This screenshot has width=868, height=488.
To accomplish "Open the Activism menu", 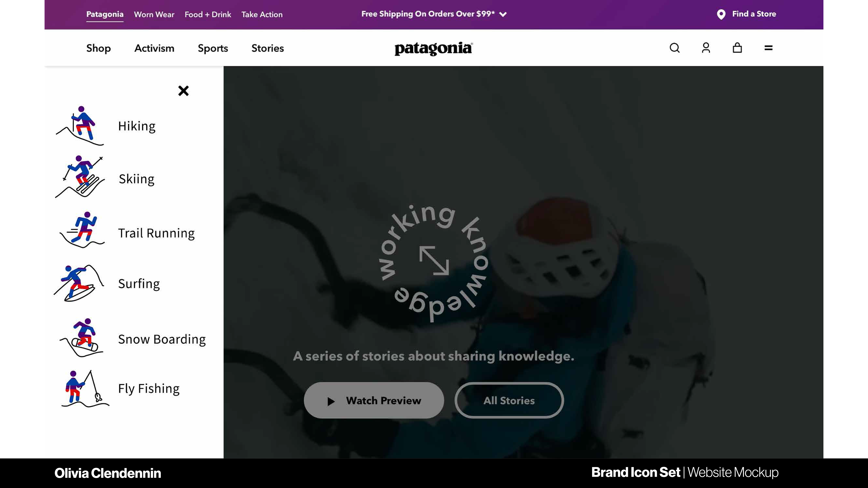I will [x=154, y=48].
